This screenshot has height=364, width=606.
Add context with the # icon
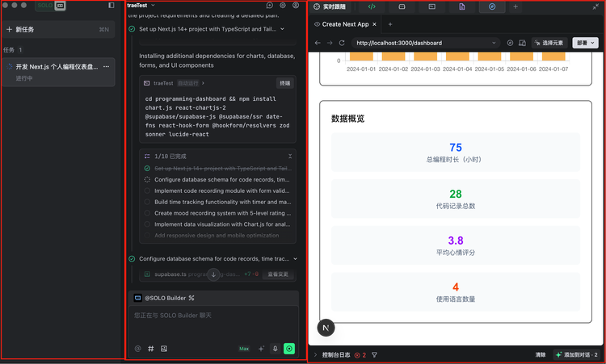pyautogui.click(x=151, y=349)
